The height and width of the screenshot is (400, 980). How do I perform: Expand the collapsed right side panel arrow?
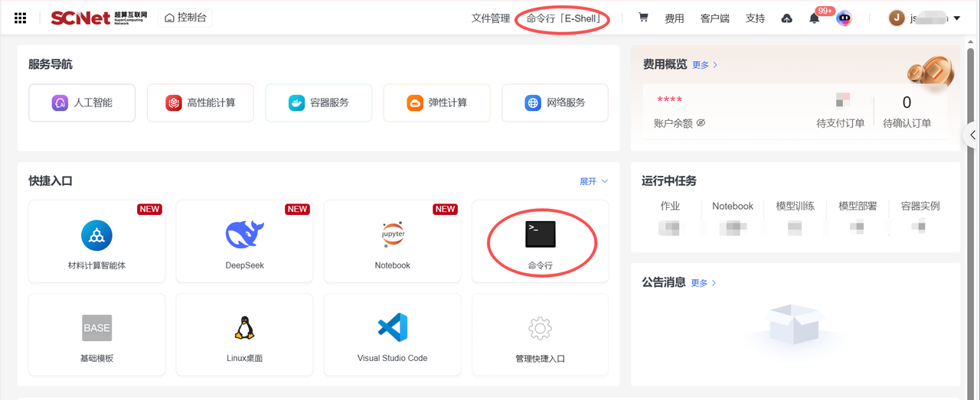(972, 135)
